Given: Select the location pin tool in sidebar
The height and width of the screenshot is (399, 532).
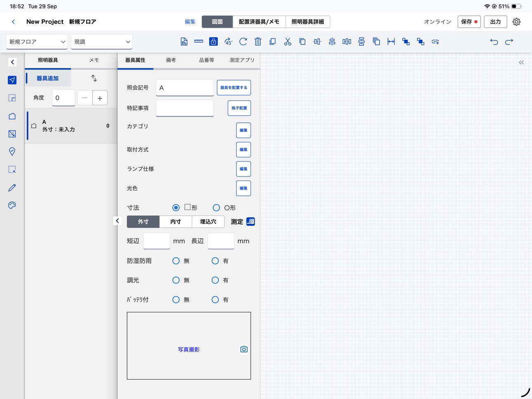Looking at the screenshot, I should click(x=12, y=152).
